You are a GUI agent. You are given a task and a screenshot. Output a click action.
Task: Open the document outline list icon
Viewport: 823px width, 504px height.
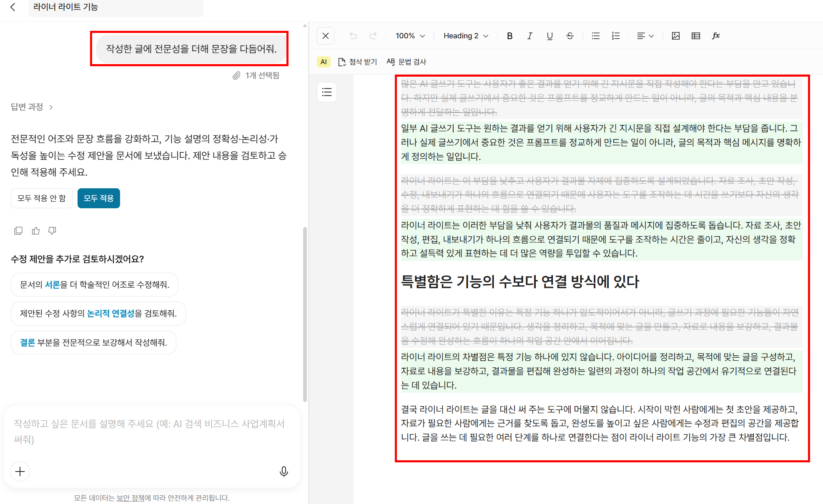tap(327, 92)
